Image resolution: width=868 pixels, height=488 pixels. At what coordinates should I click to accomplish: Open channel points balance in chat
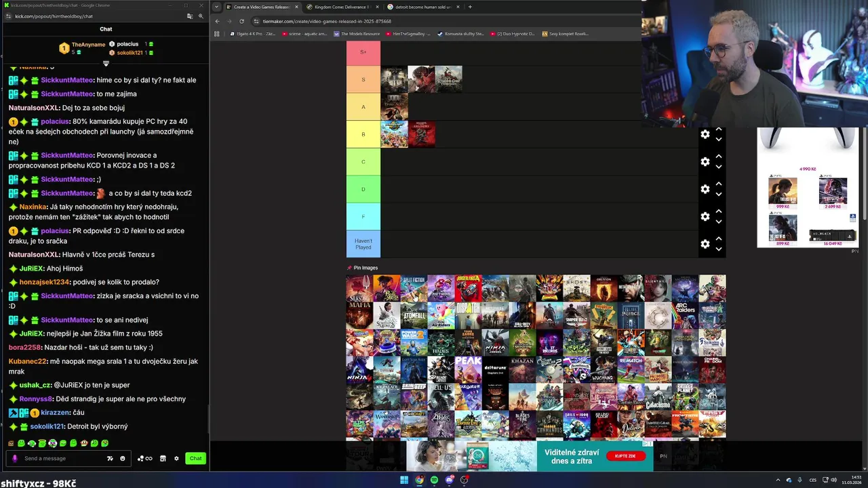tap(144, 458)
